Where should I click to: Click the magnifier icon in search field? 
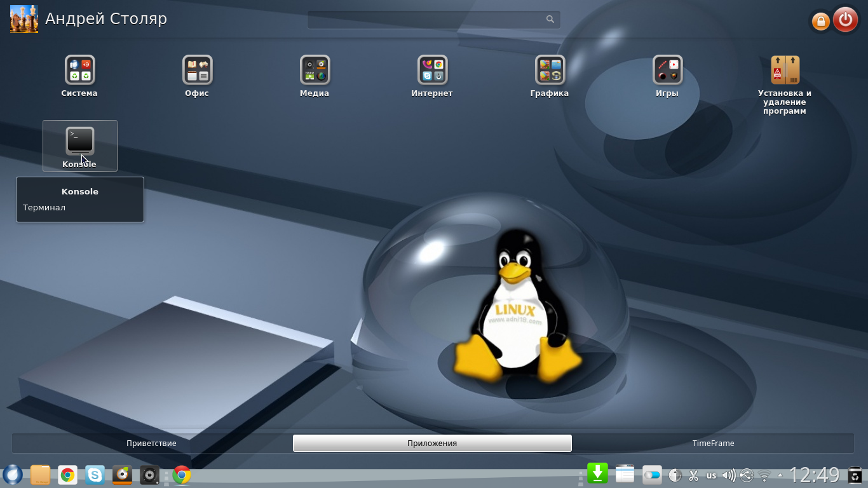click(550, 19)
